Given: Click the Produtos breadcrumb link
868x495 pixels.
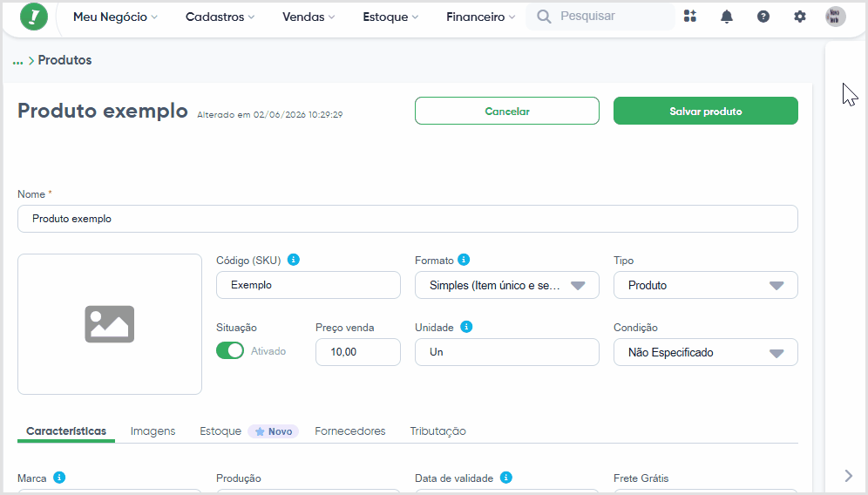Looking at the screenshot, I should [64, 60].
